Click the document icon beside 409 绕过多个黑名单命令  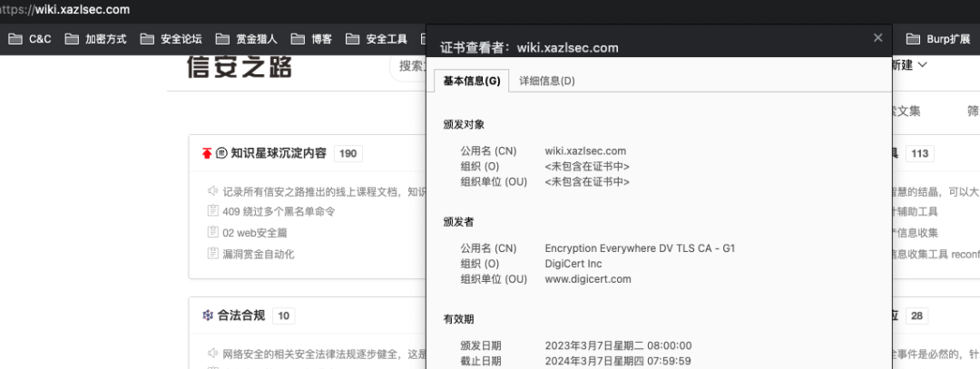click(212, 211)
